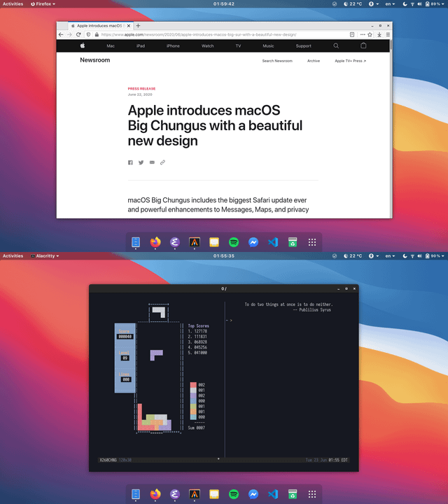Image resolution: width=448 pixels, height=504 pixels.
Task: Open the Firefox hamburger menu
Action: click(x=388, y=34)
